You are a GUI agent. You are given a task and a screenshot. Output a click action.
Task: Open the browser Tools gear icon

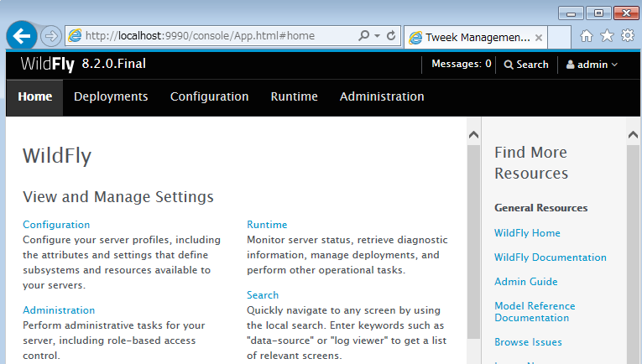click(x=627, y=36)
